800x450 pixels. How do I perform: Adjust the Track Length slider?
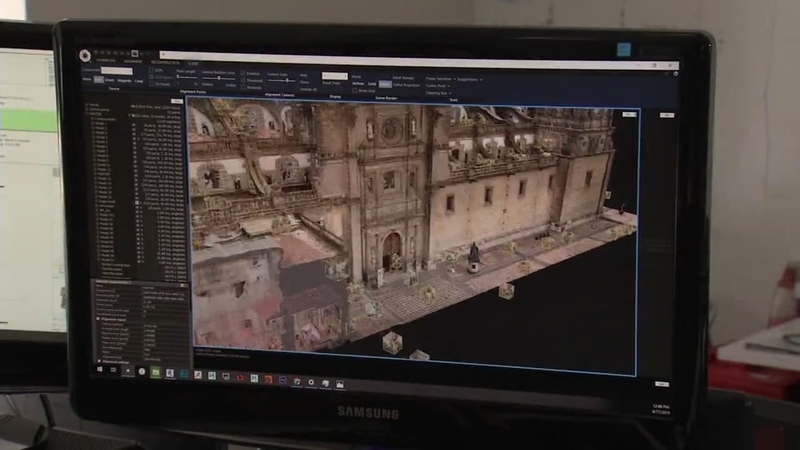click(x=187, y=78)
